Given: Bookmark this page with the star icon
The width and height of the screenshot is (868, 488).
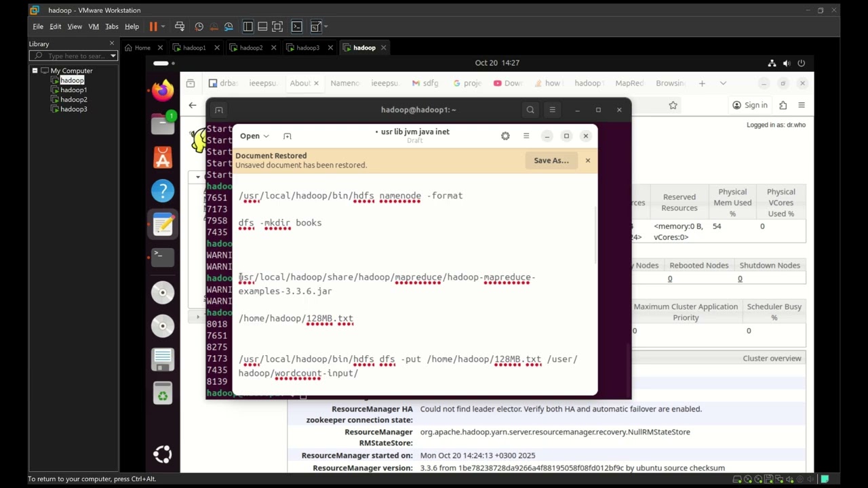Looking at the screenshot, I should coord(673,105).
